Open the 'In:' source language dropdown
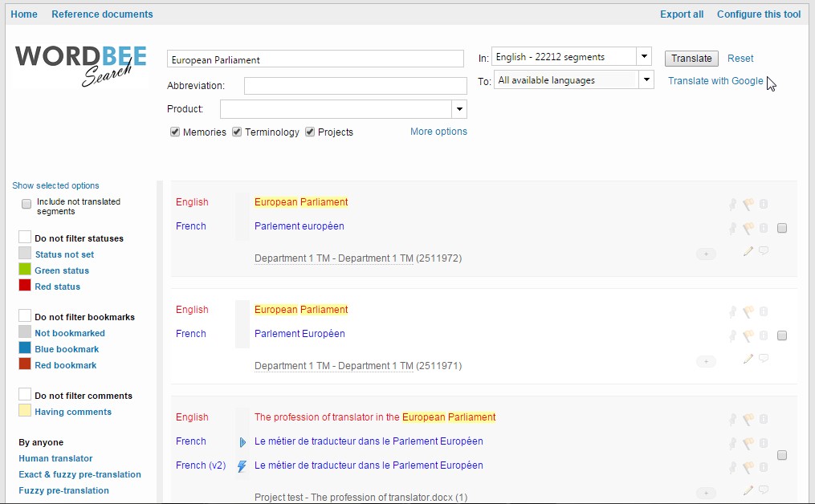Image resolution: width=815 pixels, height=504 pixels. coord(644,57)
